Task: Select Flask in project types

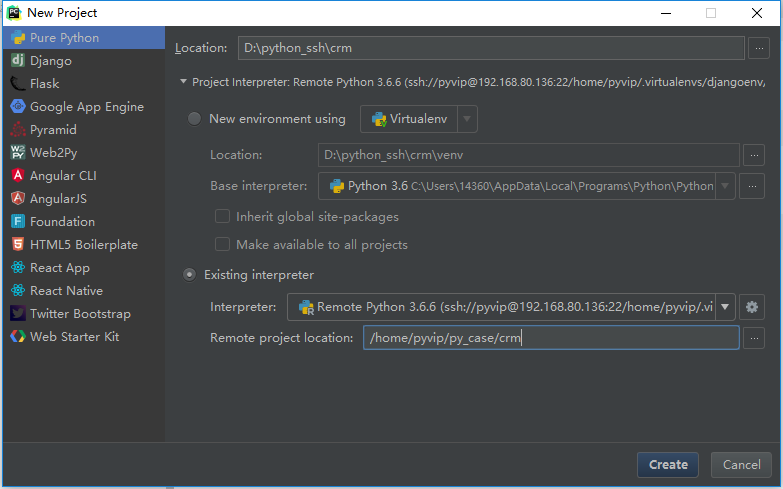Action: (84, 83)
